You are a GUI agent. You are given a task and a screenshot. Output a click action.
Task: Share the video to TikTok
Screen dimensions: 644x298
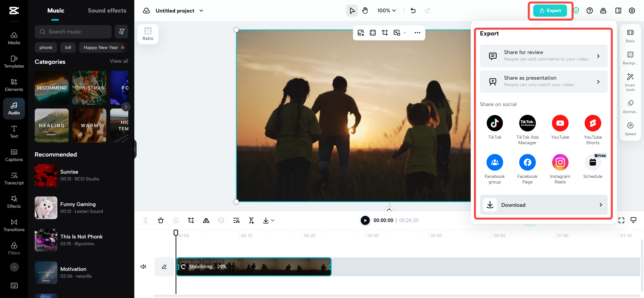point(495,123)
